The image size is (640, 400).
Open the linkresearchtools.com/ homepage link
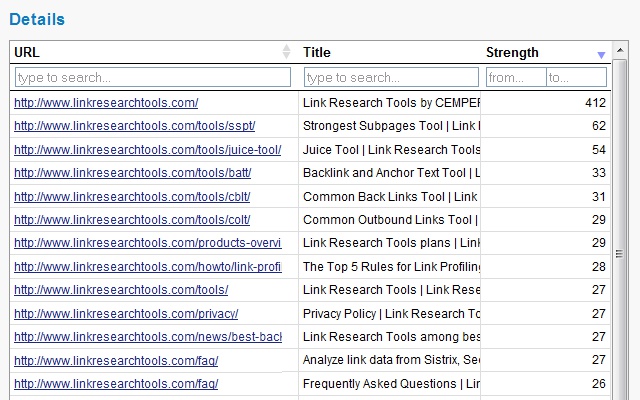tap(106, 103)
